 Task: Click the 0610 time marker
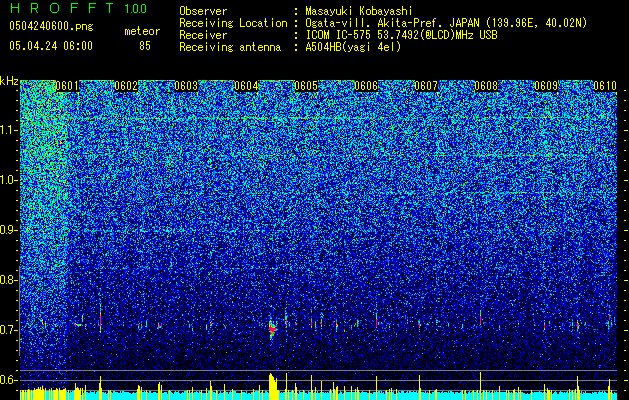point(605,86)
